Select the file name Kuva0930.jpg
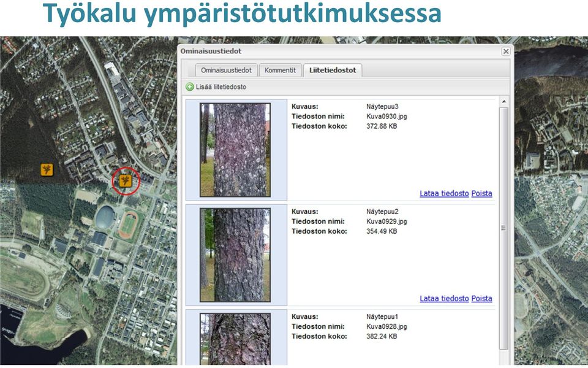Screen dimensions: 588x368 [x=386, y=117]
